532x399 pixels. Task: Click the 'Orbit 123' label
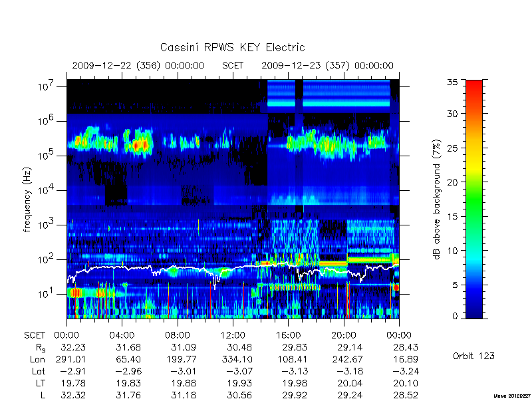[473, 356]
